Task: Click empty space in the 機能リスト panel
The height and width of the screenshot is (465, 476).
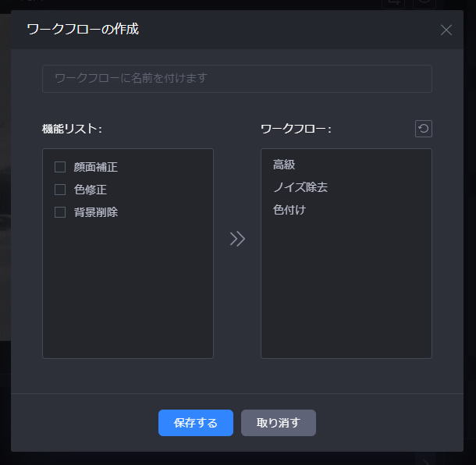Action: pos(127,296)
